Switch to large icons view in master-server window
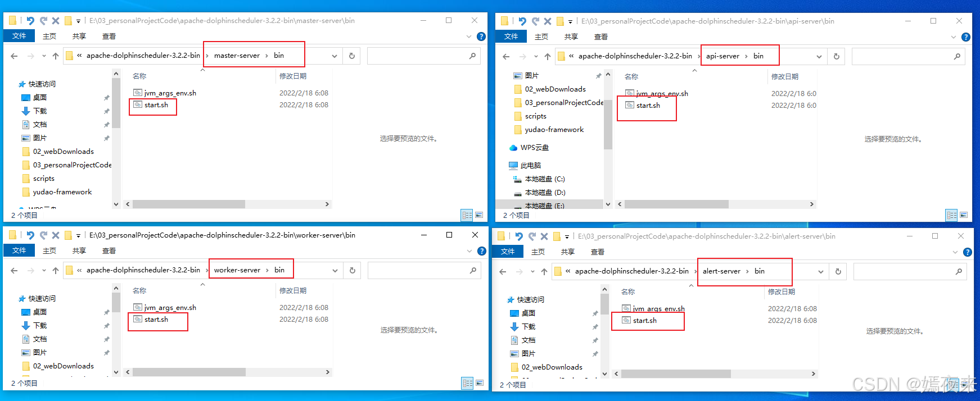Viewport: 980px width, 401px height. point(479,215)
